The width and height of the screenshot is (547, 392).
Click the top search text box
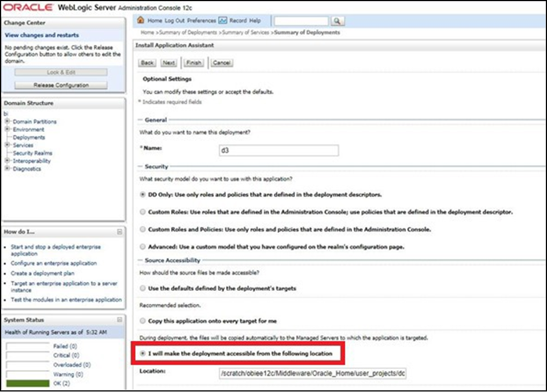pyautogui.click(x=301, y=21)
